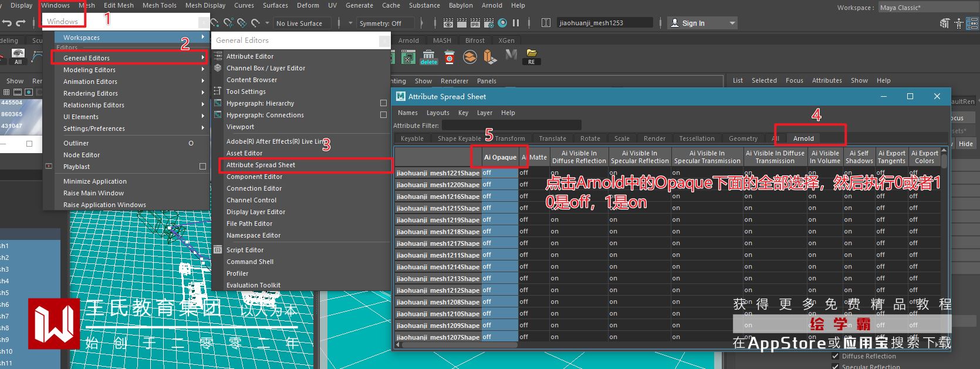Viewport: 980px width, 369px height.
Task: Select row jiaohuanji_mesh1221Shape
Action: pyautogui.click(x=438, y=173)
